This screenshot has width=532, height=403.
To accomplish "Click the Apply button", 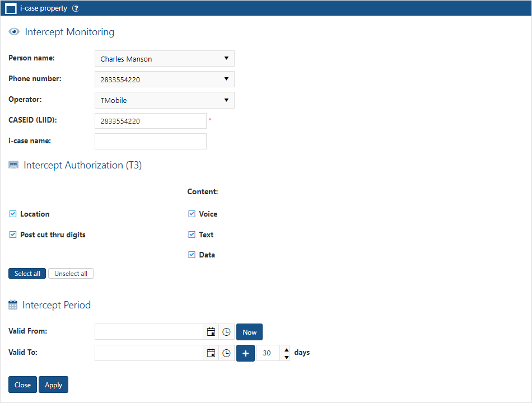I will (53, 385).
